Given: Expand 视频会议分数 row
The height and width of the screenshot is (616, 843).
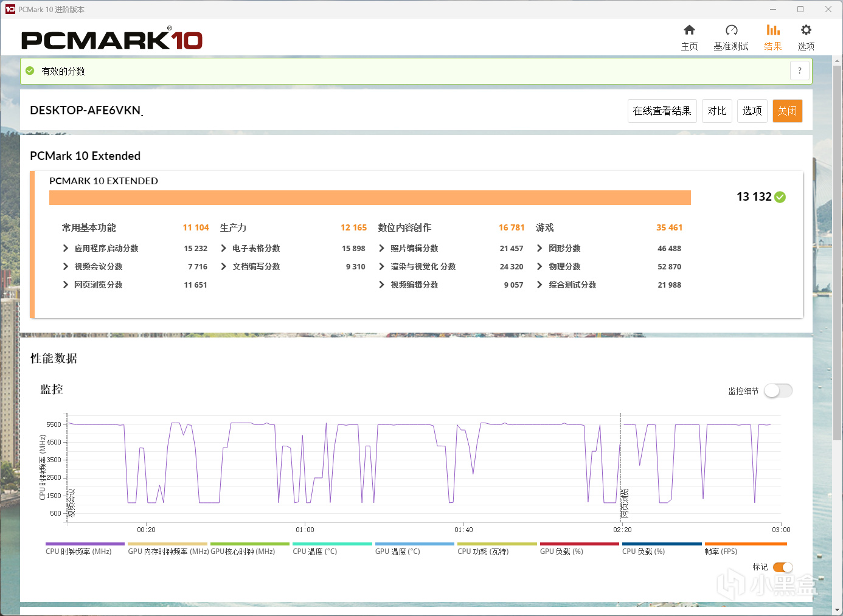Looking at the screenshot, I should [x=66, y=266].
